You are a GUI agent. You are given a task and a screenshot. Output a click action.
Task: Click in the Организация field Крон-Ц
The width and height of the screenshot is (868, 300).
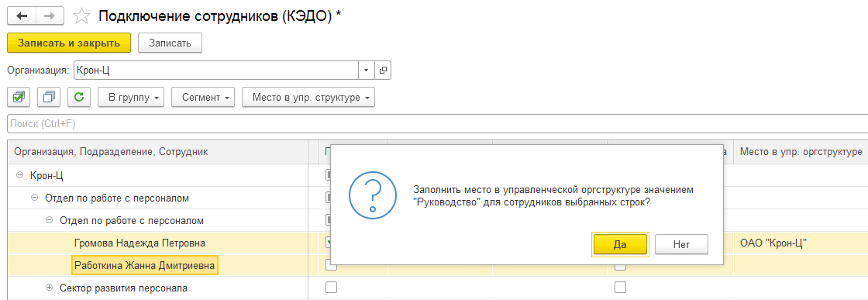pyautogui.click(x=216, y=71)
